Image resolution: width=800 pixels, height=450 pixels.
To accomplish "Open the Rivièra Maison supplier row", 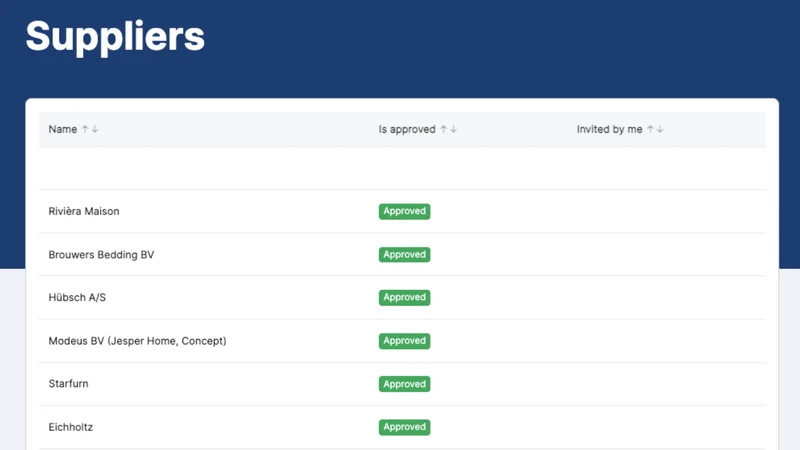I will [402, 211].
